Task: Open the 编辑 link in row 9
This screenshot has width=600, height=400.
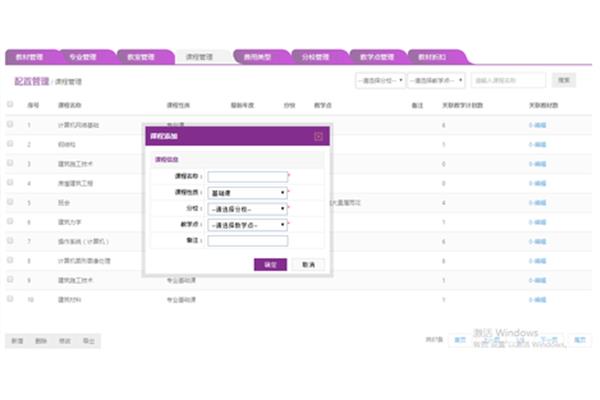Action: click(x=538, y=281)
